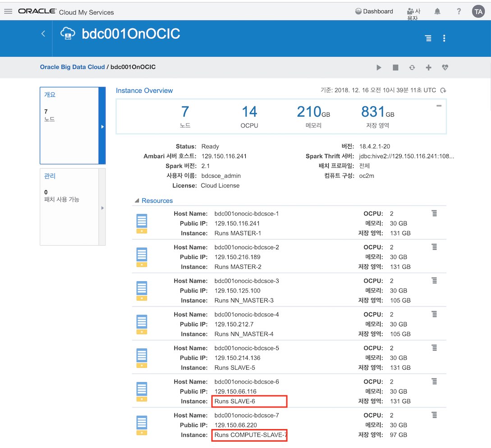Scale out with the plus icon
This screenshot has height=448, width=491.
click(428, 67)
